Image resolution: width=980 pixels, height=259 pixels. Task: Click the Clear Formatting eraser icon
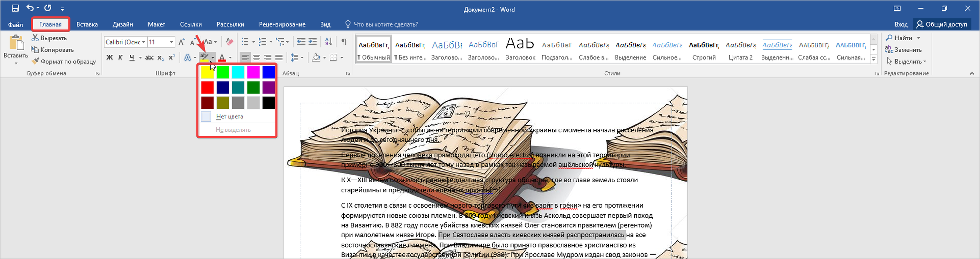(x=229, y=42)
